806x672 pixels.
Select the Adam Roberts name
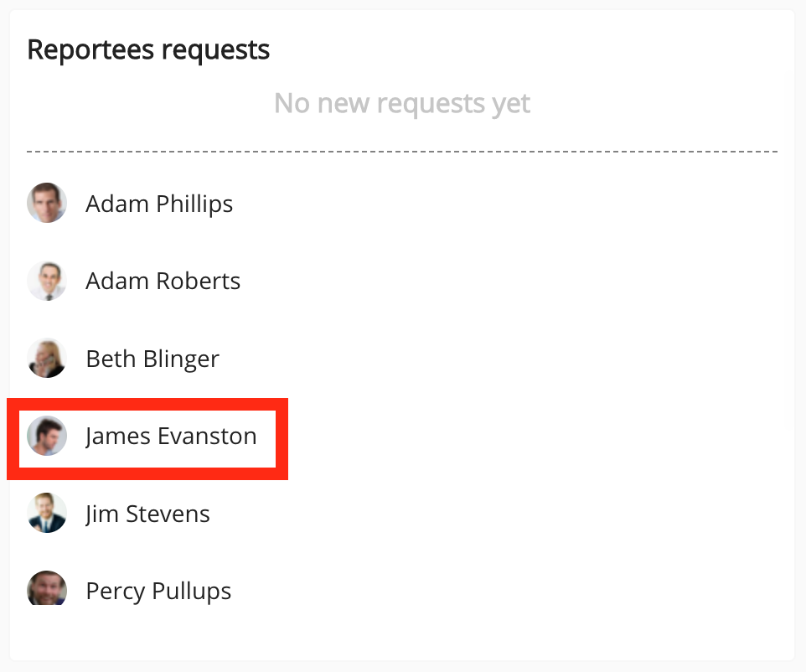pyautogui.click(x=163, y=281)
